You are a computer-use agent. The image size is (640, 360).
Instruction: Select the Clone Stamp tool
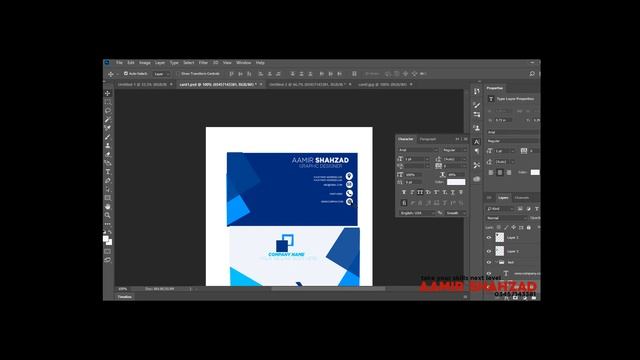pos(108,146)
